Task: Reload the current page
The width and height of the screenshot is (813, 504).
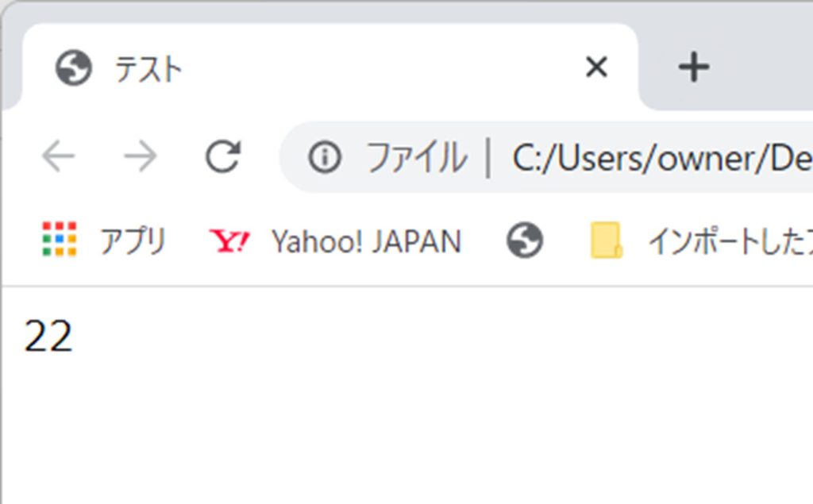Action: (x=223, y=157)
